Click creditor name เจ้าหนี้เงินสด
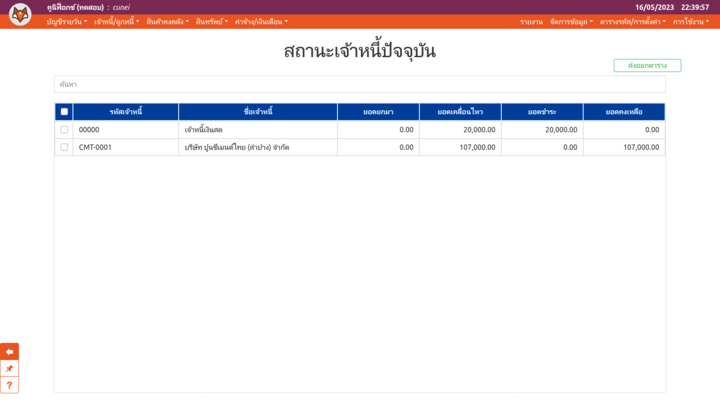Image resolution: width=720 pixels, height=405 pixels. coord(203,129)
